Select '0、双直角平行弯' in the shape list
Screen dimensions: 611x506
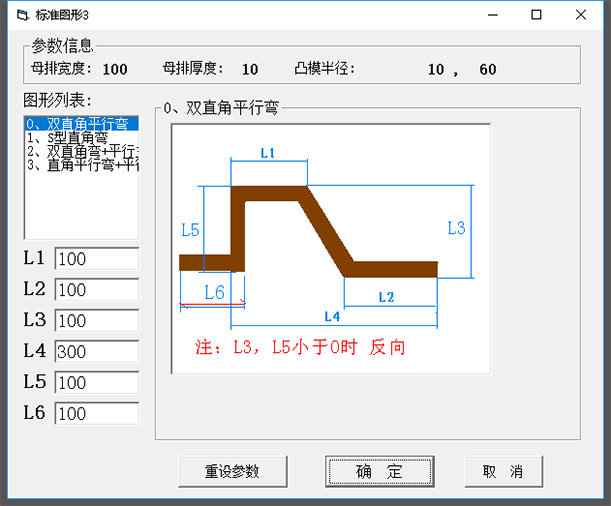pos(81,124)
